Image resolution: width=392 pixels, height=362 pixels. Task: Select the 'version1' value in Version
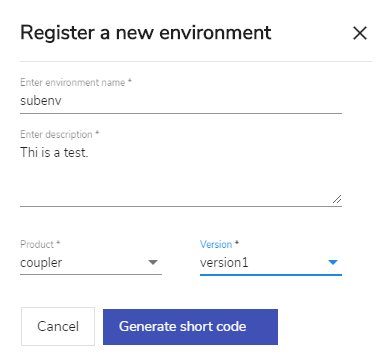coord(224,263)
